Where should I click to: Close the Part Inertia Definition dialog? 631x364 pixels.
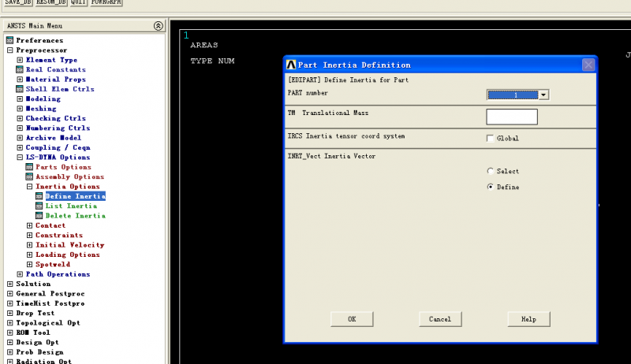pos(588,65)
